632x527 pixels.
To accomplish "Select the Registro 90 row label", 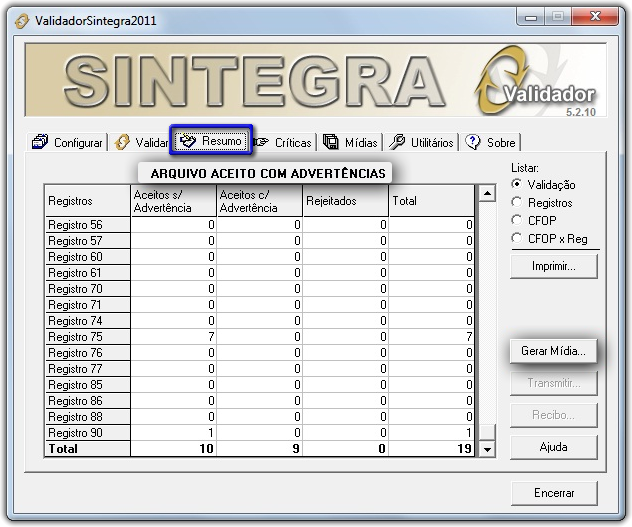I will coord(87,433).
